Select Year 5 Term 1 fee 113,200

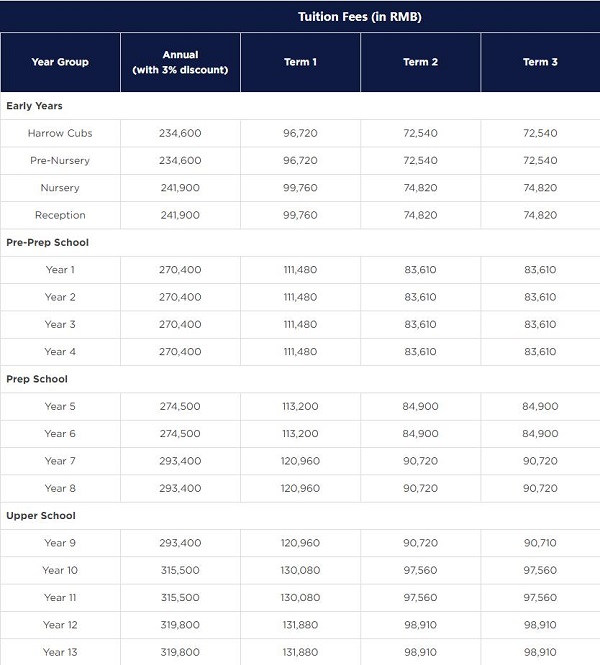(x=300, y=406)
